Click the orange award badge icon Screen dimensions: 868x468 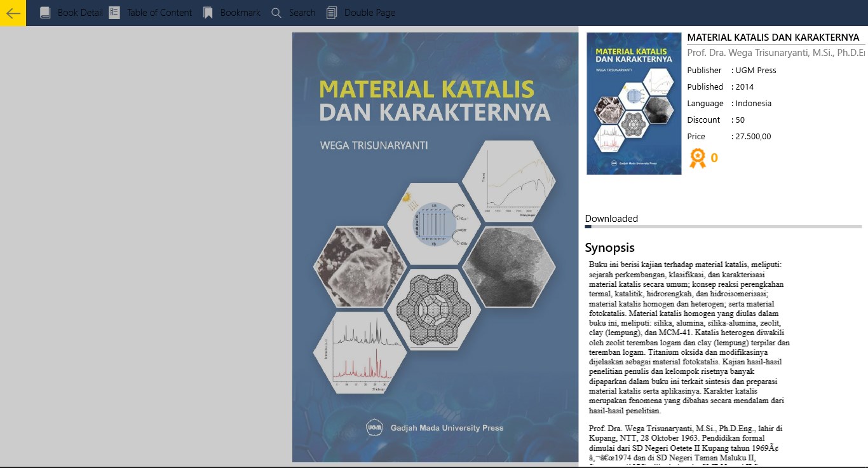point(698,158)
